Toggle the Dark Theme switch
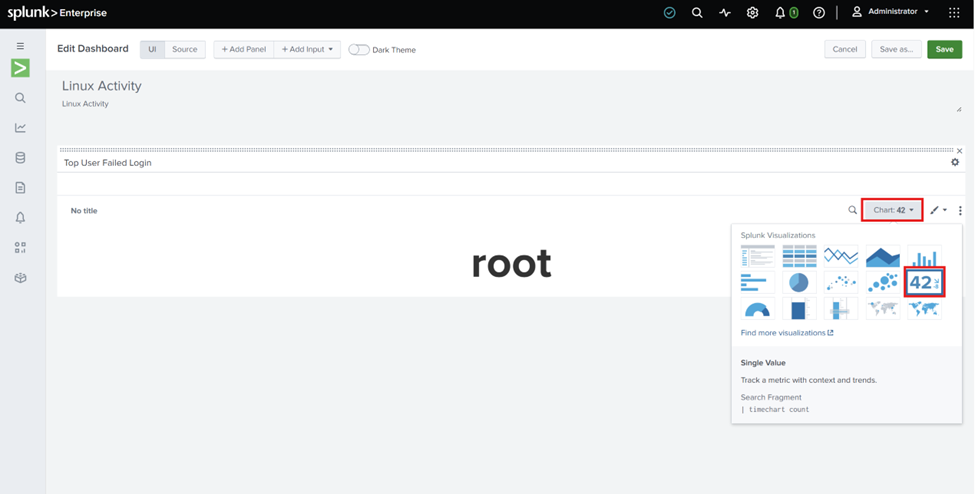The width and height of the screenshot is (975, 494). 359,49
